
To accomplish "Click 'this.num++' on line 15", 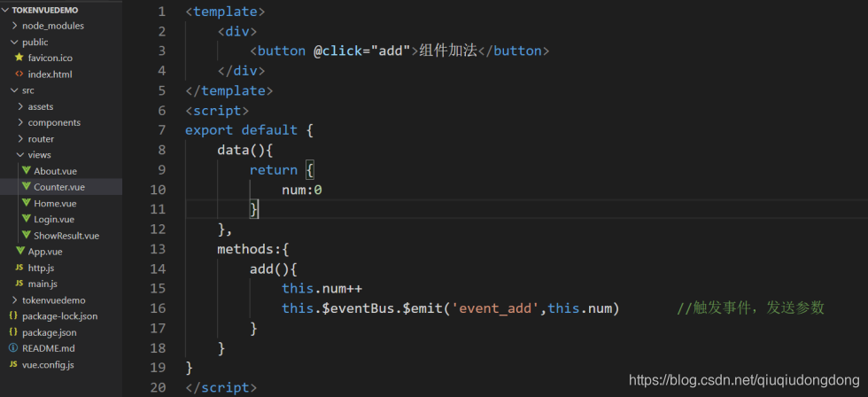I will click(x=322, y=289).
